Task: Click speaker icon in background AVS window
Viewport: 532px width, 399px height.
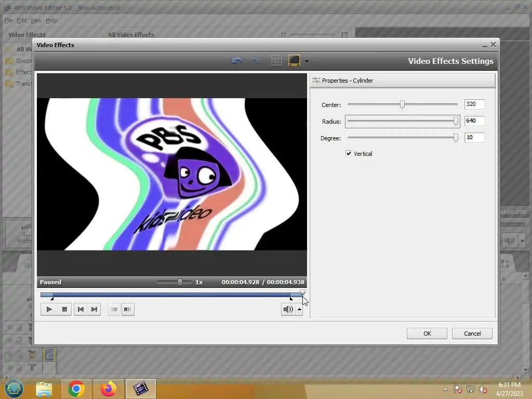Action: (509, 241)
